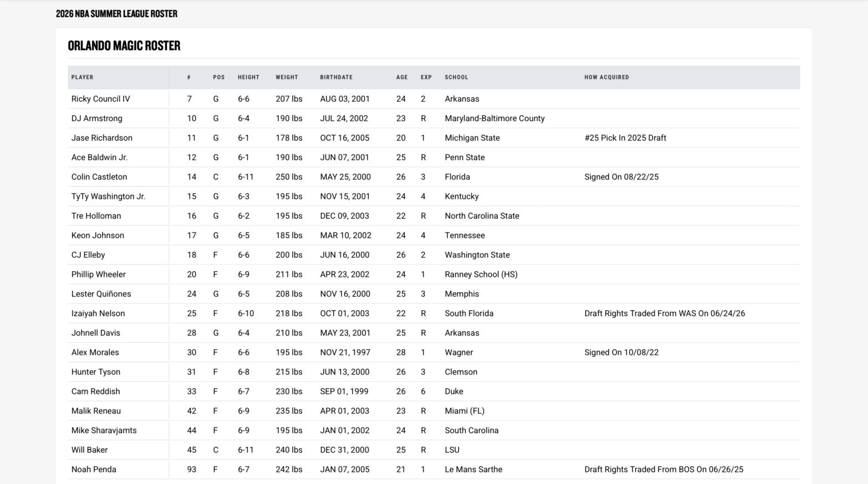This screenshot has width=868, height=484.
Task: Select Will Baker name
Action: (x=90, y=450)
